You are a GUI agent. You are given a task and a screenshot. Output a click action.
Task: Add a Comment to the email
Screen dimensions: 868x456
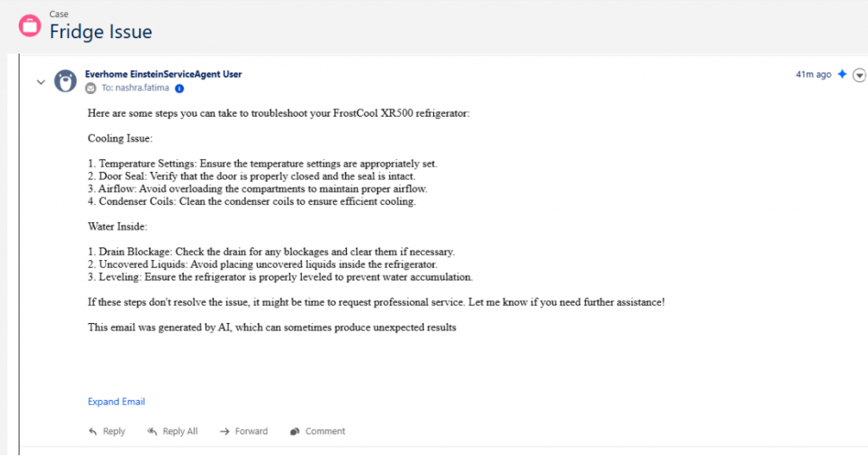pos(318,431)
